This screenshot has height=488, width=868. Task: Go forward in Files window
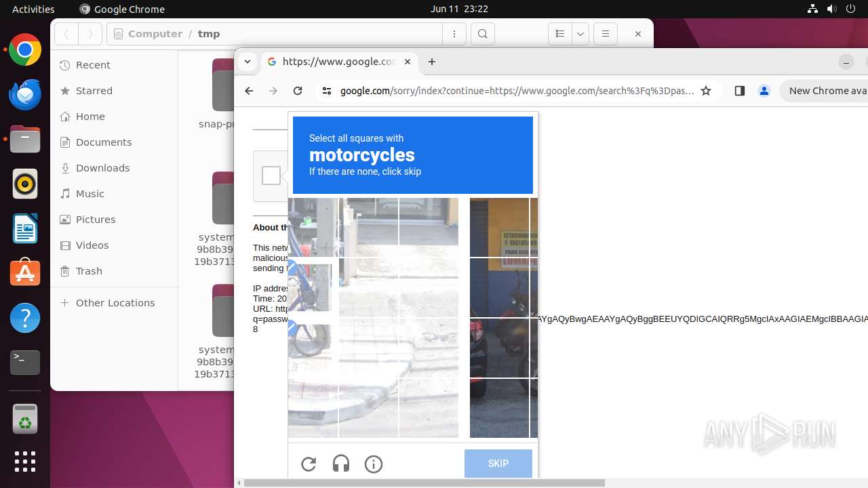click(90, 34)
